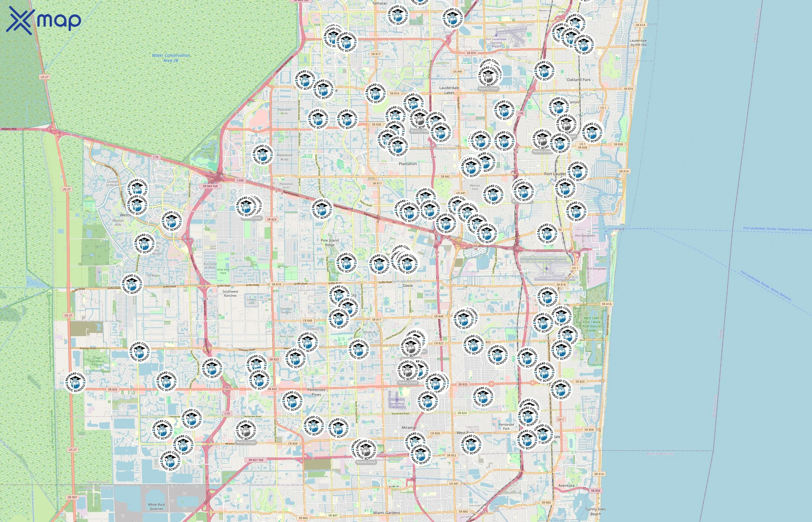The width and height of the screenshot is (812, 522).
Task: Click the Water Conservation Area 2B label
Action: pyautogui.click(x=171, y=58)
